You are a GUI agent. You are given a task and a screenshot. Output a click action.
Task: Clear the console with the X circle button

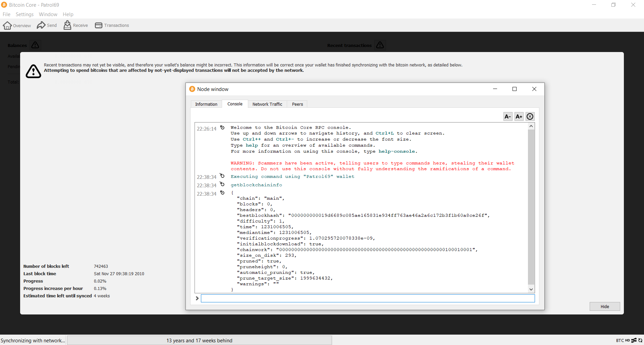pyautogui.click(x=530, y=116)
